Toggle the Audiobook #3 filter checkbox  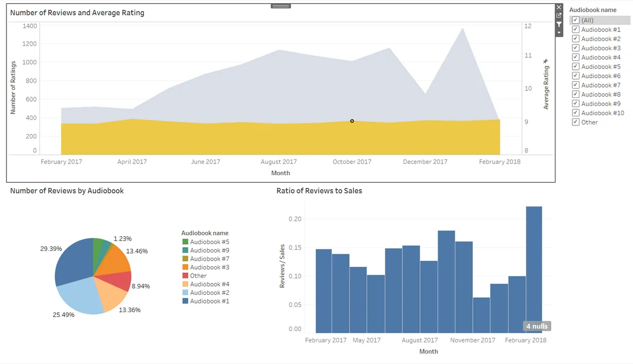[576, 48]
